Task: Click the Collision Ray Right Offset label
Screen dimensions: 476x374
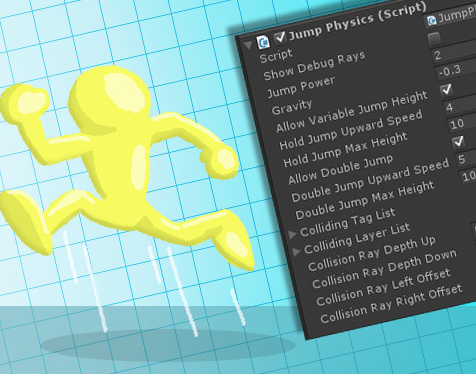Action: (391, 304)
